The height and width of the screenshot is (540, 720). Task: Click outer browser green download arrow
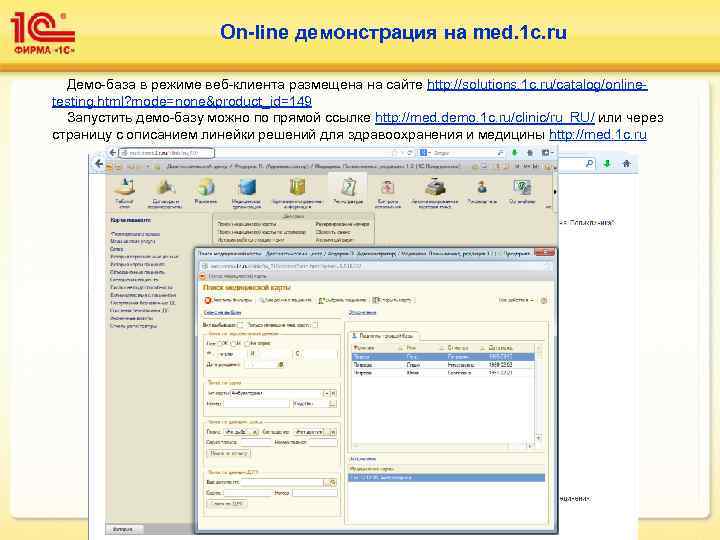(x=607, y=163)
